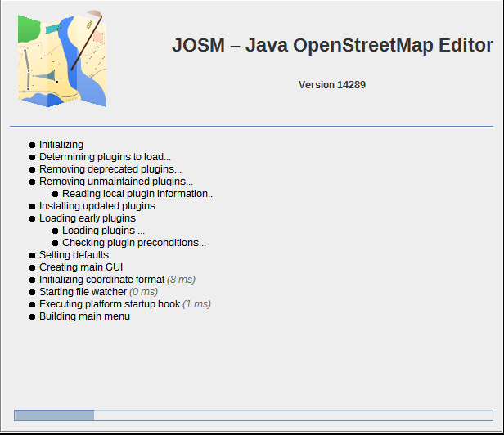Select the Initializing step entry

tap(61, 145)
